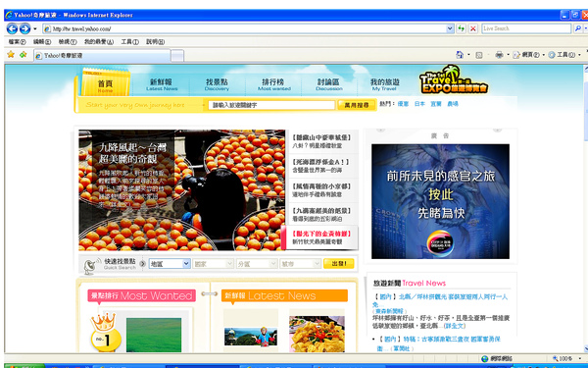Viewport: 588px width, 368px height.
Task: Expand the Home icon dropdown arrow
Action: (x=468, y=55)
